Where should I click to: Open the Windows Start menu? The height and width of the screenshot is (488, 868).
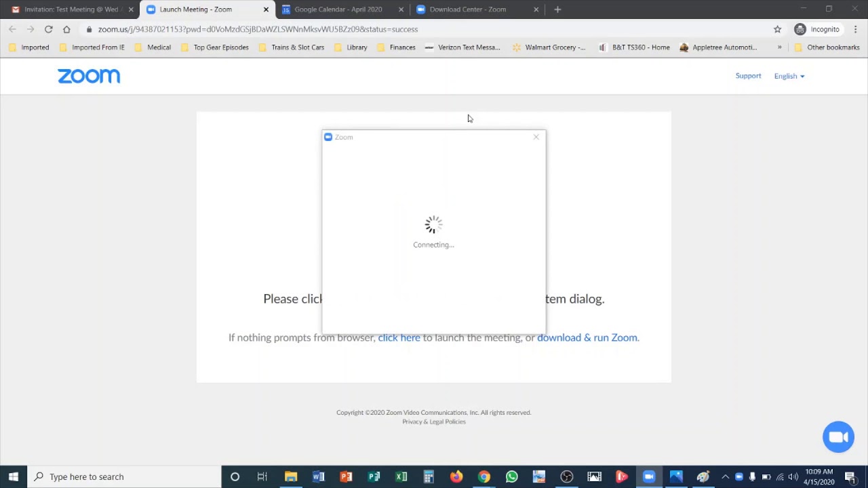[14, 476]
